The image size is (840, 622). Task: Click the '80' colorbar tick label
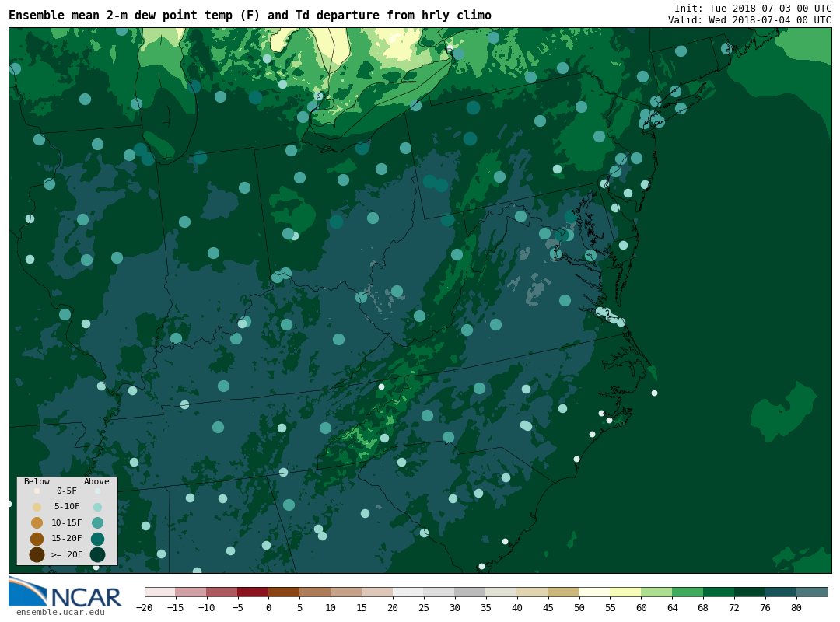point(796,607)
